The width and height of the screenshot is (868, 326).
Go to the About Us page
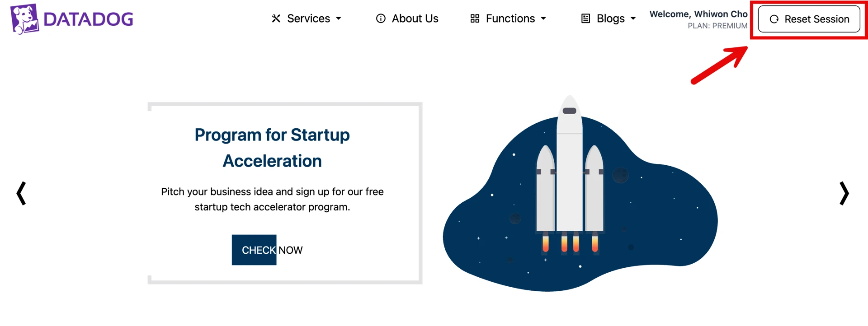tap(415, 19)
